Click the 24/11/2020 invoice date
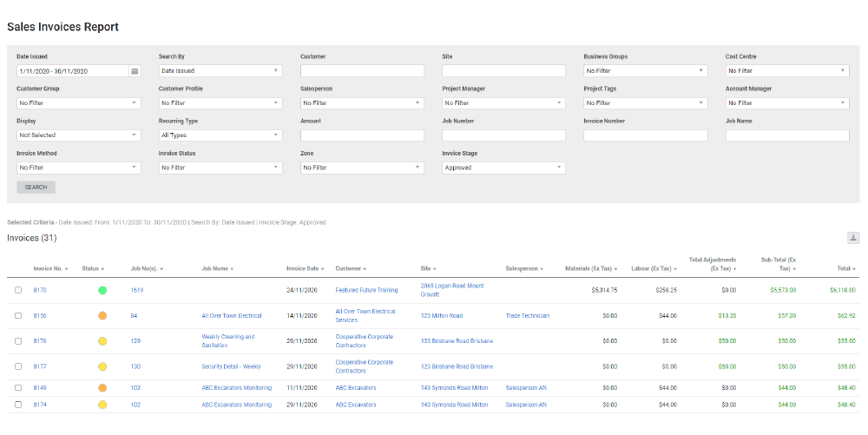Screen dimensions: 868x435 302,290
